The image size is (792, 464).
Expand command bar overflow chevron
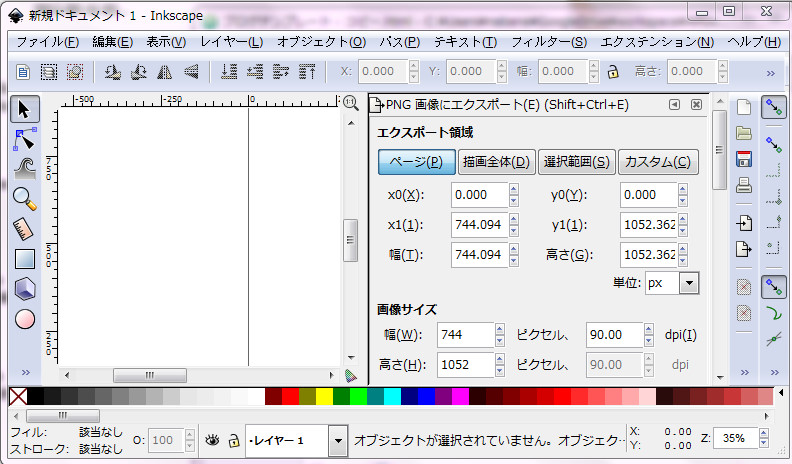click(745, 373)
